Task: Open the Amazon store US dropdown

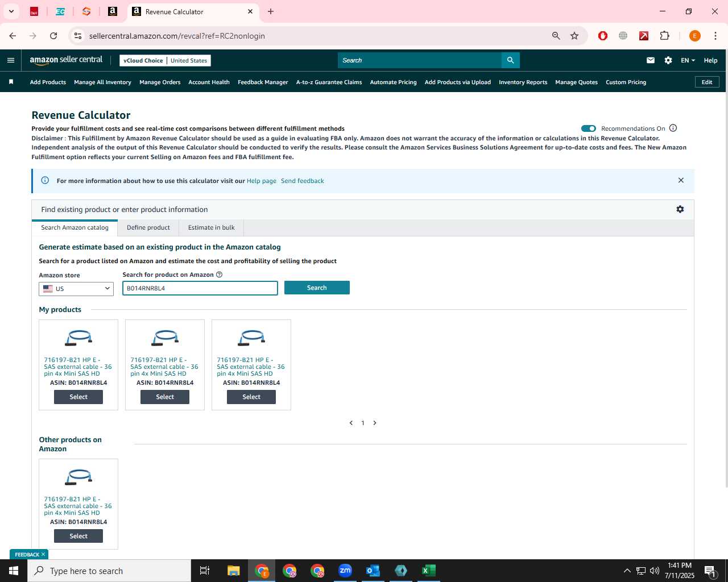Action: [76, 289]
